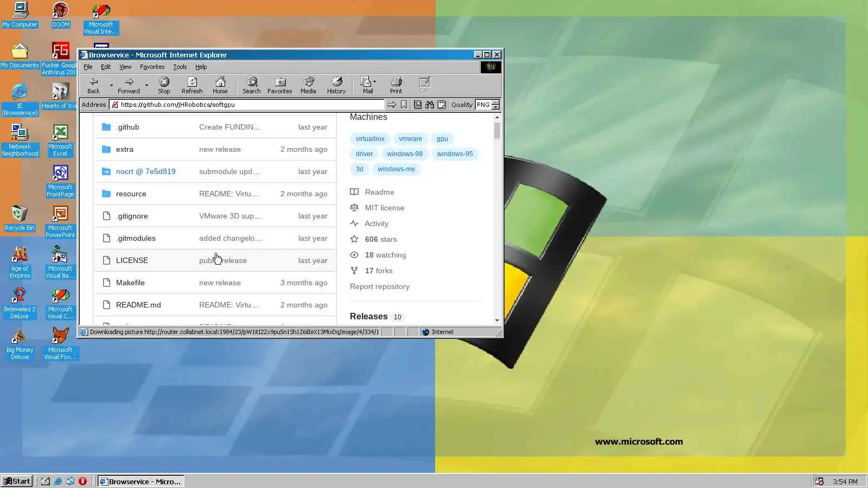This screenshot has width=868, height=488.
Task: Launch Opera from the quick launch bar
Action: pos(82,481)
